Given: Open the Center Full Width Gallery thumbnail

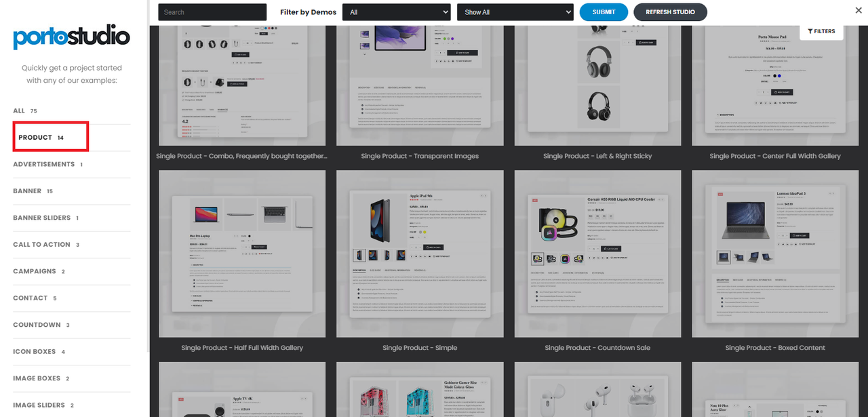Looking at the screenshot, I should (x=775, y=85).
